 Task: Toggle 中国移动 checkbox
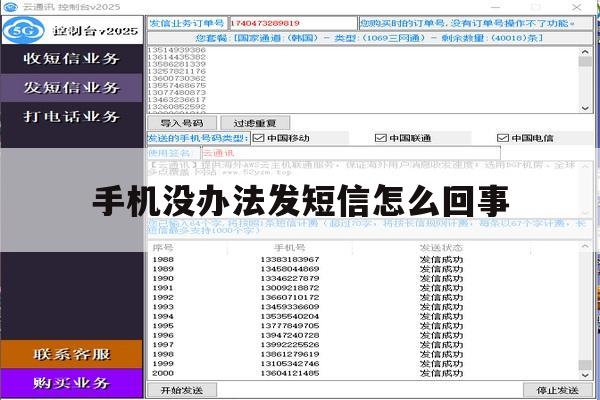pos(259,138)
